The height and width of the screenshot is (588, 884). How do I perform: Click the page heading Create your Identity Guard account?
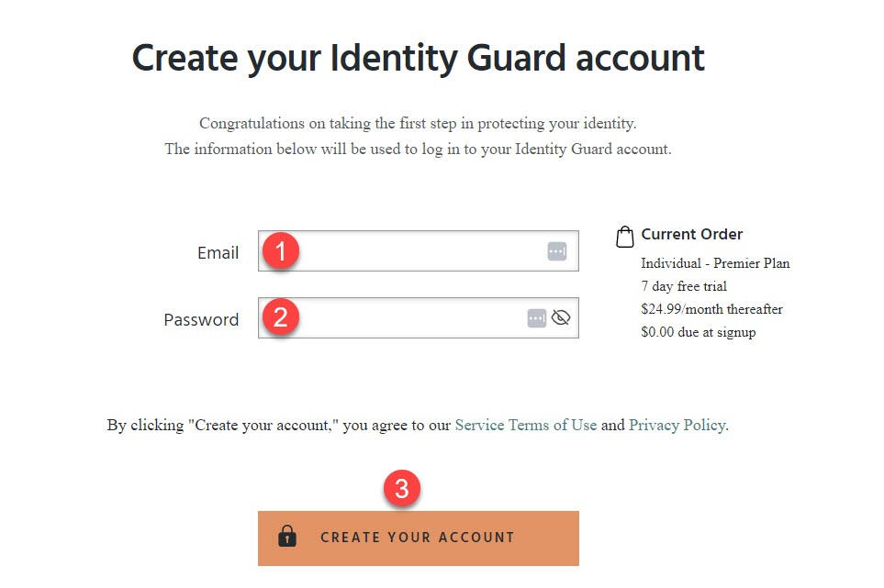click(x=419, y=59)
